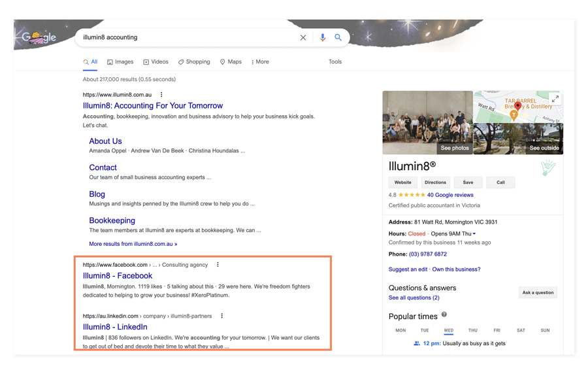Select SAT in popular times
This screenshot has width=588, height=374.
pos(521,330)
